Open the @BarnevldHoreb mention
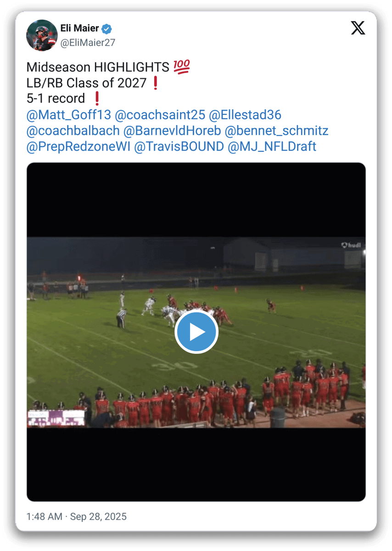392x551 pixels. [172, 131]
